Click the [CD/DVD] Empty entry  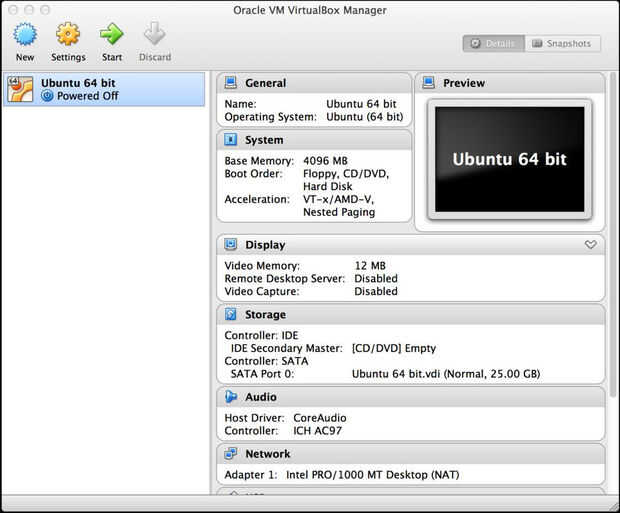point(394,348)
